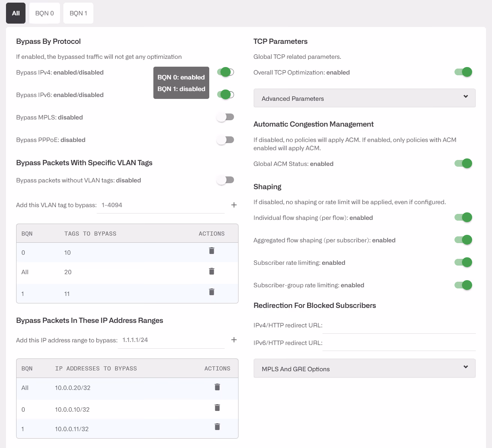Add the IP address range with plus icon
Image resolution: width=492 pixels, height=448 pixels.
pos(234,340)
